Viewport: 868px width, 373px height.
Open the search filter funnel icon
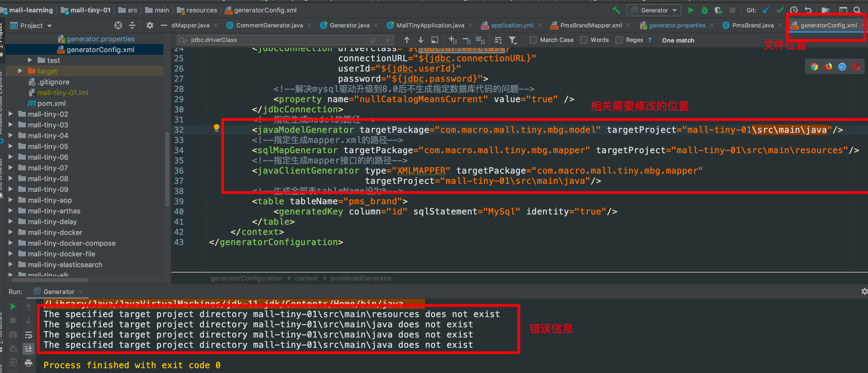pos(512,40)
